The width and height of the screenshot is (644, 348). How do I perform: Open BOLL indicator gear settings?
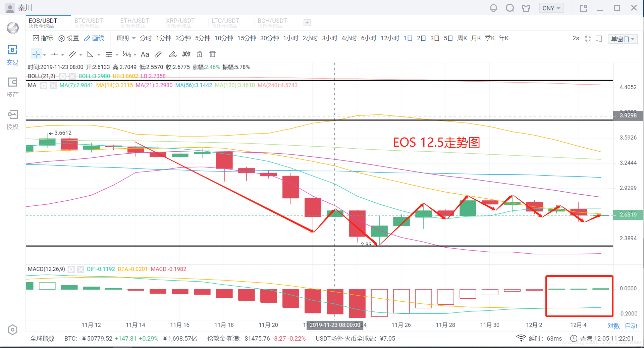[63, 76]
